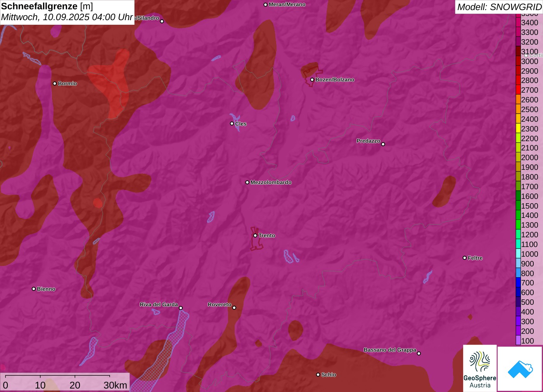Select the 3400 legend color swatch
Screen dimensions: 543x392
tap(518, 22)
